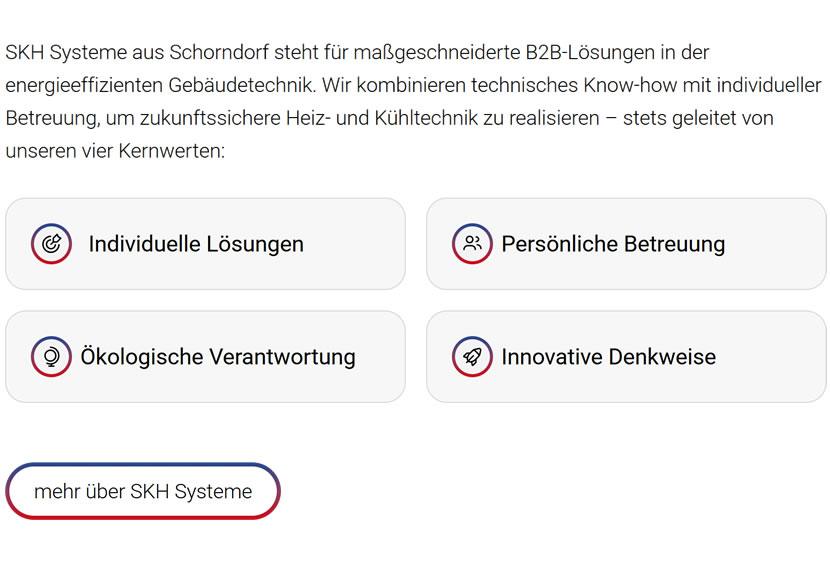This screenshot has width=830, height=585.
Task: Click the people icon beside Persönliche Betreuung
Action: coord(474,243)
